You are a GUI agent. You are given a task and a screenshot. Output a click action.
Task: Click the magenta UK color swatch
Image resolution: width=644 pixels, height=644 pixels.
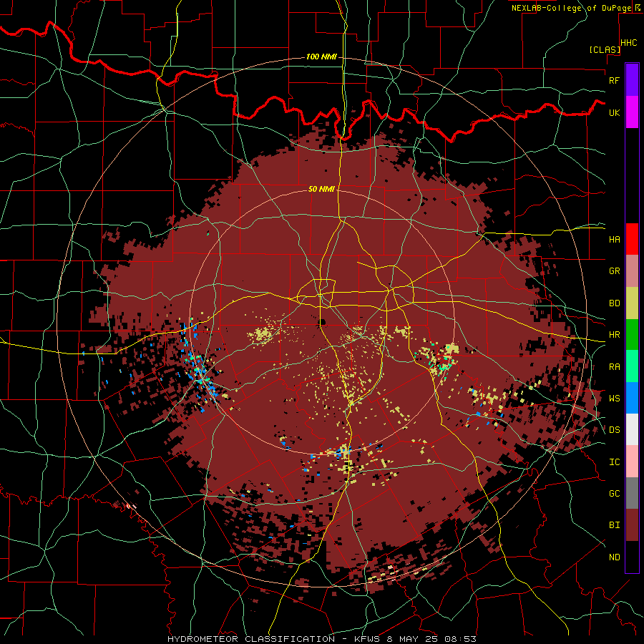click(632, 112)
